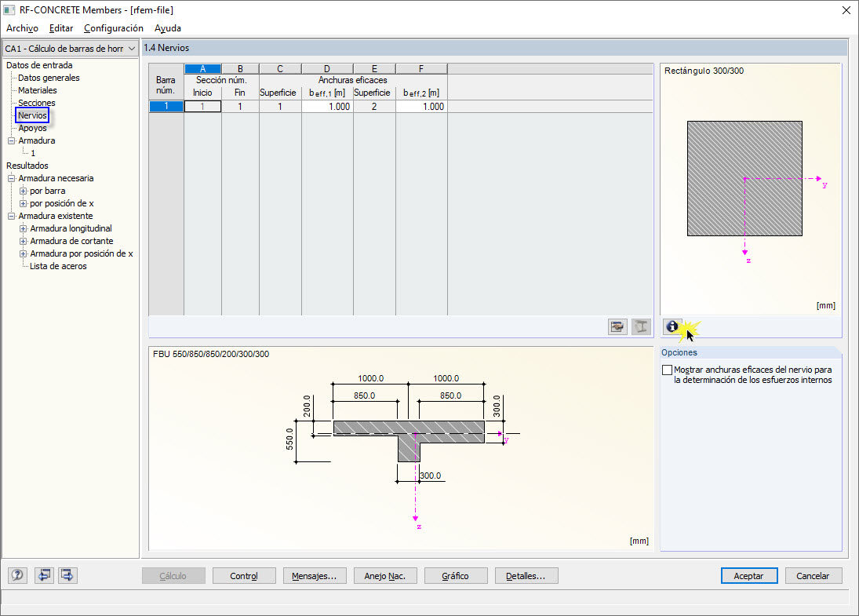Click the previous dialog arrow icon

pos(44,575)
